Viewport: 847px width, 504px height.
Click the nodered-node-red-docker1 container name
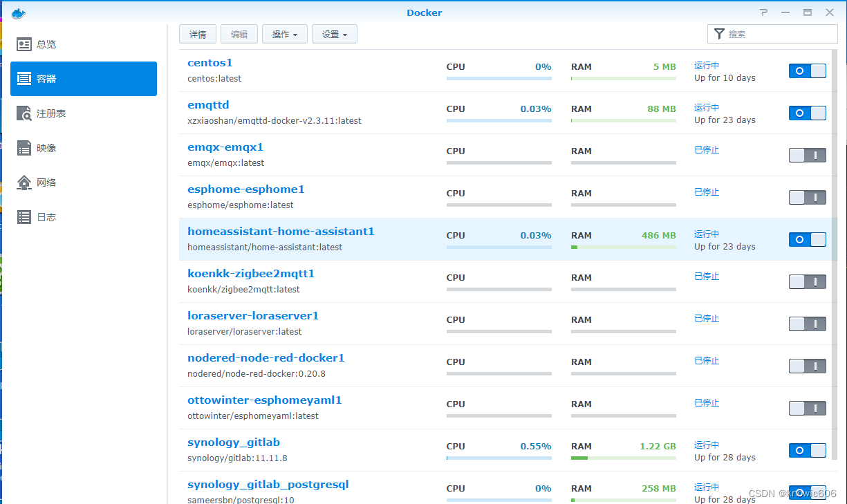(x=266, y=358)
